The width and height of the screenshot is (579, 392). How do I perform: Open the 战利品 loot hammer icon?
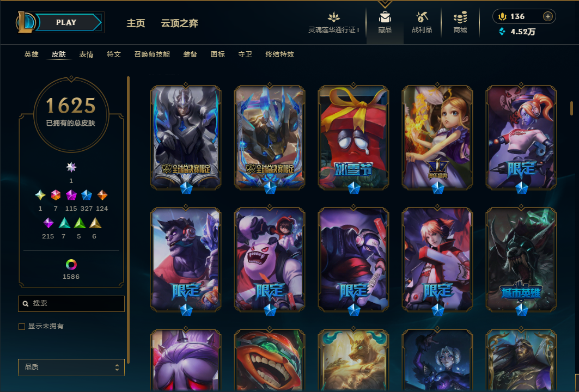coord(422,17)
